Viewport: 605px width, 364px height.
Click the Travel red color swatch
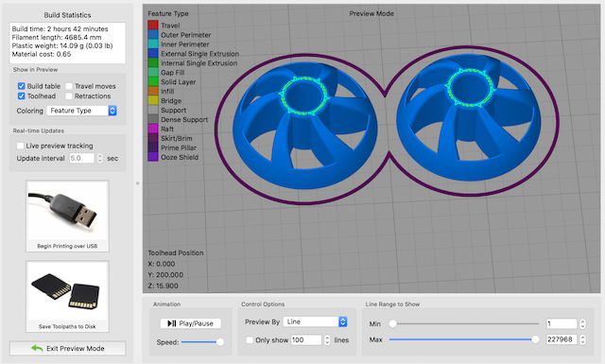coord(153,26)
